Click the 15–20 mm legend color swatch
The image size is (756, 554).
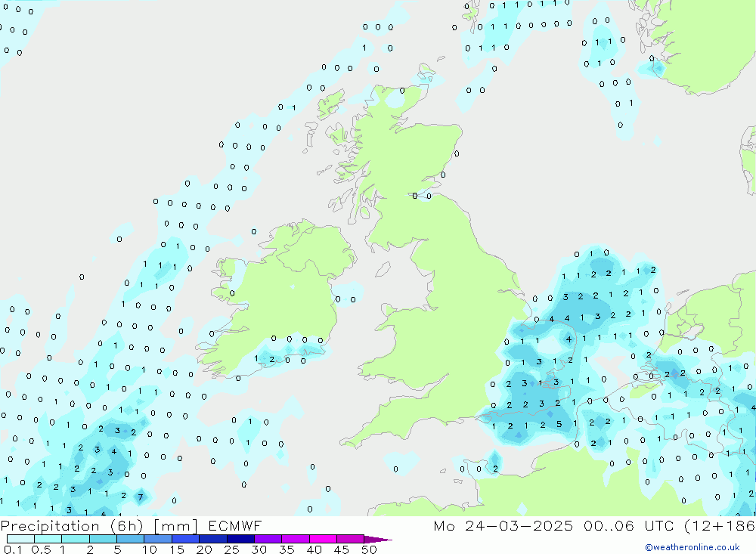tap(186, 539)
